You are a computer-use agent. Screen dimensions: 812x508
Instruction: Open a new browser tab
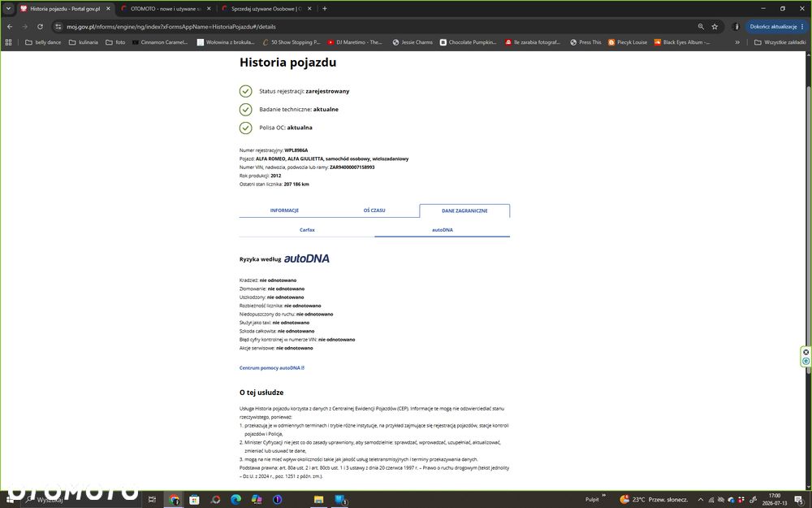[325, 8]
